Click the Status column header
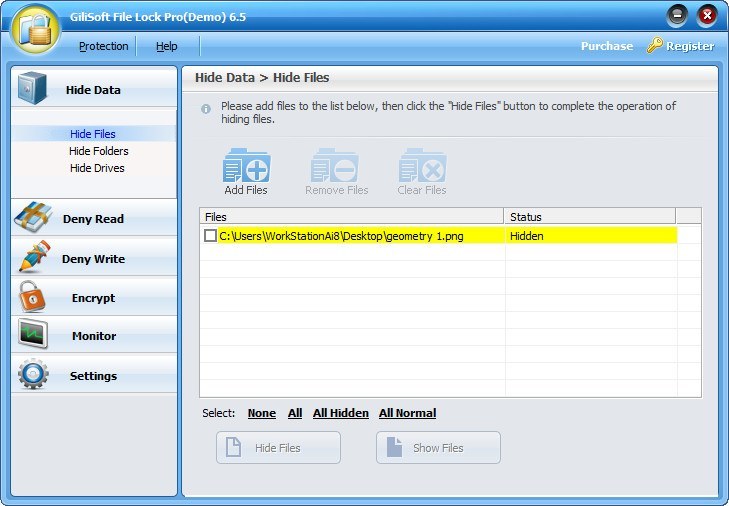This screenshot has width=729, height=506. [x=590, y=217]
